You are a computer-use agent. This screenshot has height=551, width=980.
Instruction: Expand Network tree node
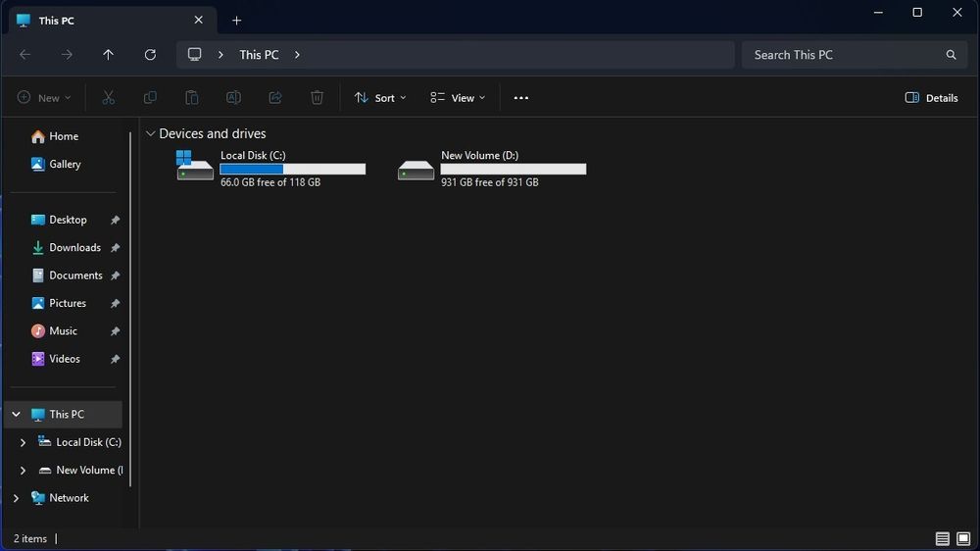click(17, 498)
